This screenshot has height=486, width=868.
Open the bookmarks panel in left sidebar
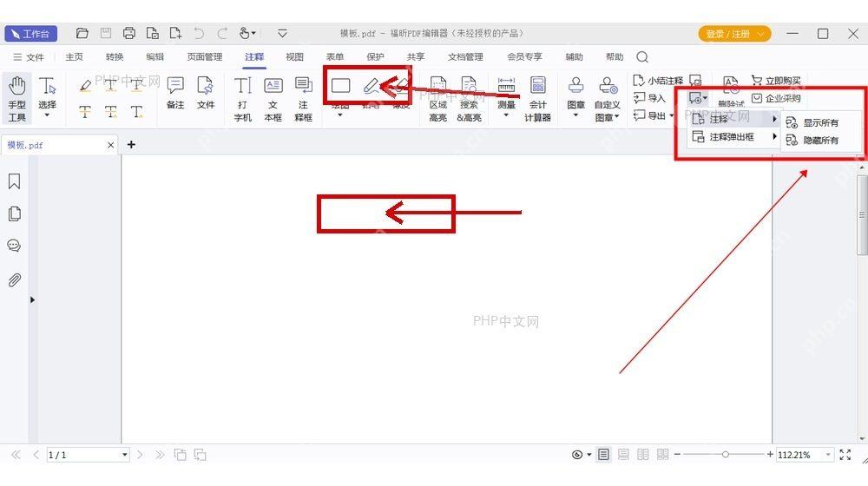click(15, 181)
